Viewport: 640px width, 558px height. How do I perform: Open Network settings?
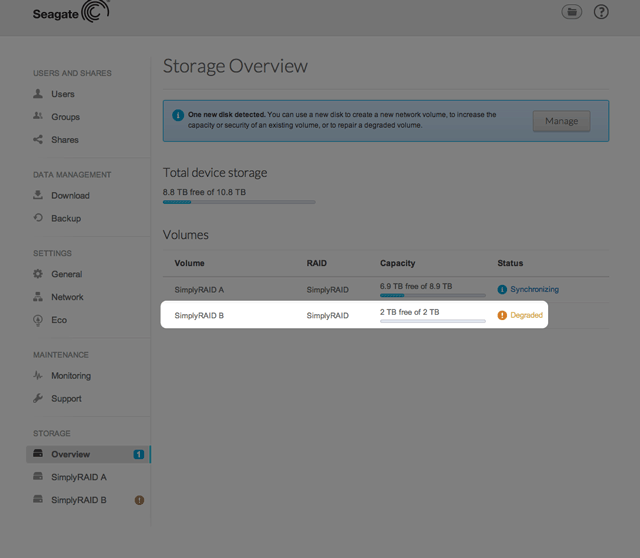[x=67, y=297]
